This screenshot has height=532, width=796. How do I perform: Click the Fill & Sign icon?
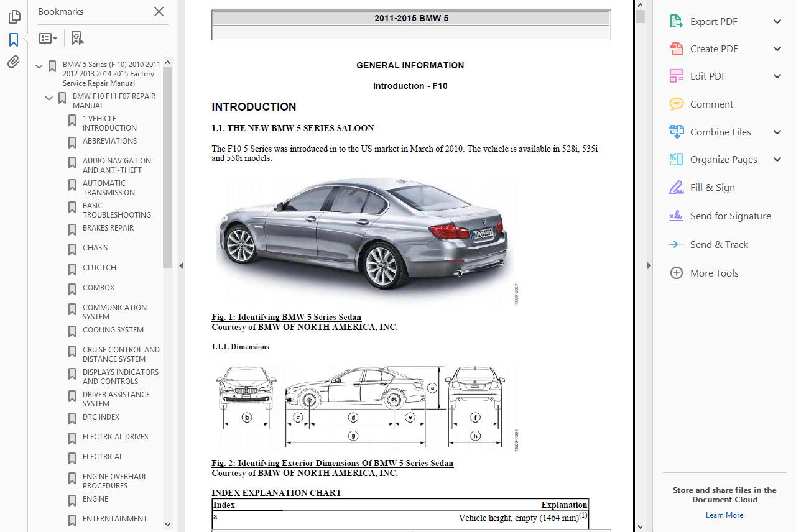pyautogui.click(x=676, y=187)
